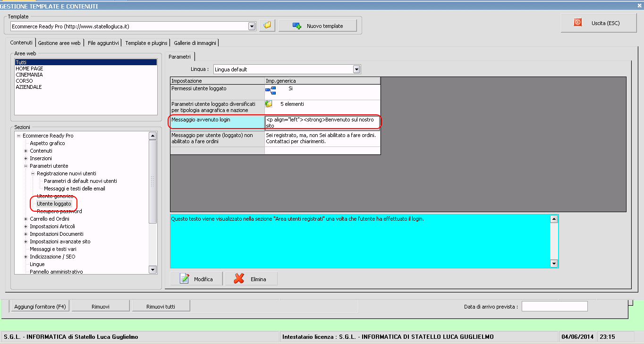Select the Permessi utente loggato row label
Screen dimensions: 644x344
coord(217,92)
